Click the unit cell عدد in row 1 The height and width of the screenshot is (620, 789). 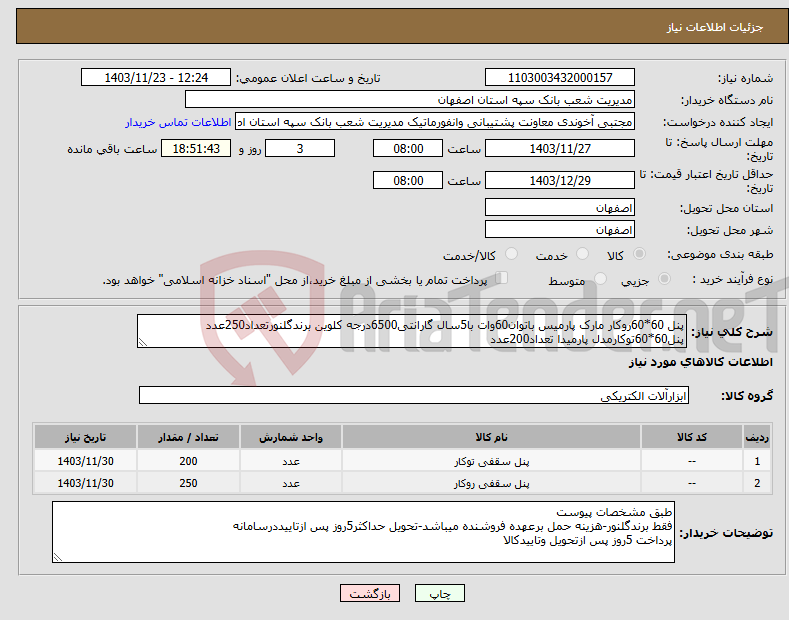click(291, 461)
